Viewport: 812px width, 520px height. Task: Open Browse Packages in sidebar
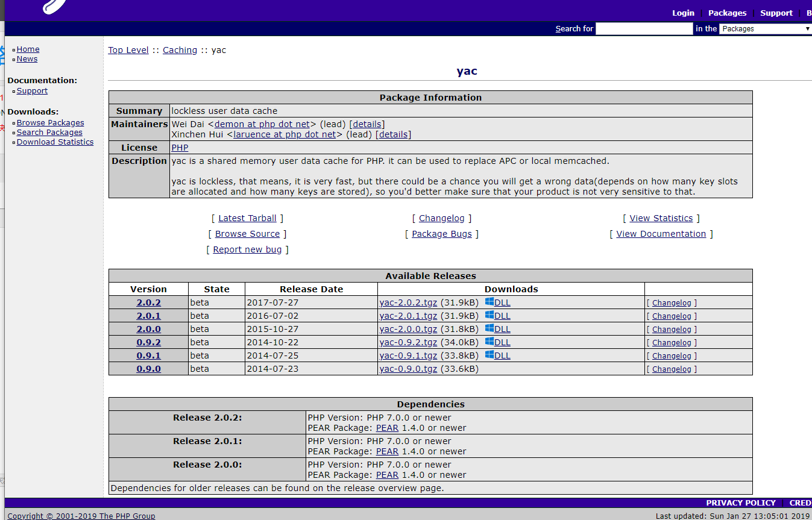(51, 123)
